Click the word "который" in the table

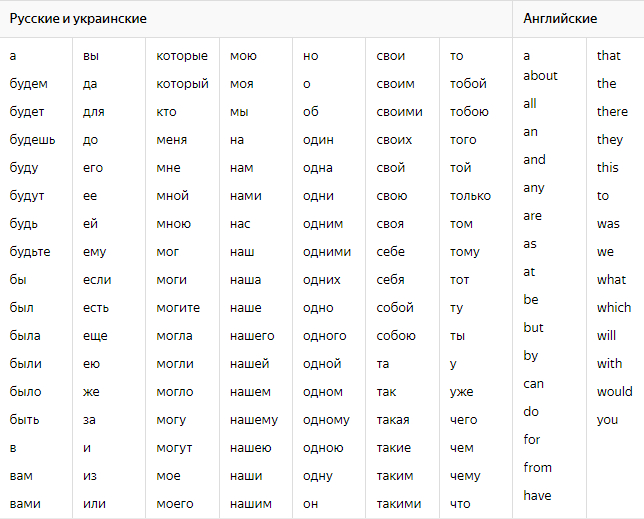(x=182, y=84)
